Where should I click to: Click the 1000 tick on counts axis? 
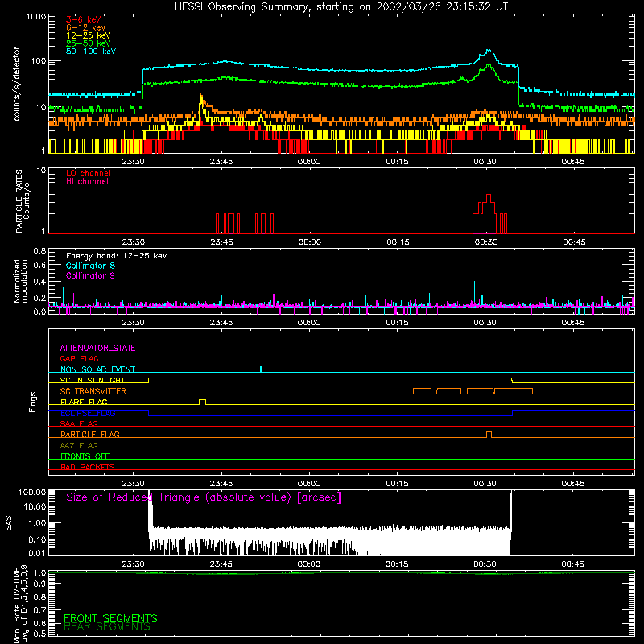pyautogui.click(x=36, y=17)
